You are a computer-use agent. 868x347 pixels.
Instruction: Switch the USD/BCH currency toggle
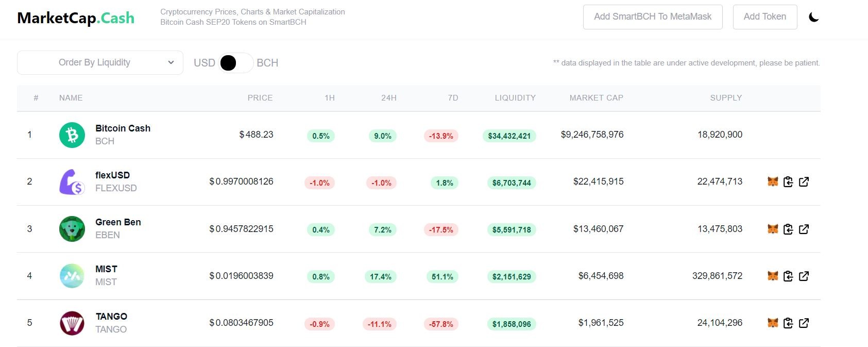(236, 63)
